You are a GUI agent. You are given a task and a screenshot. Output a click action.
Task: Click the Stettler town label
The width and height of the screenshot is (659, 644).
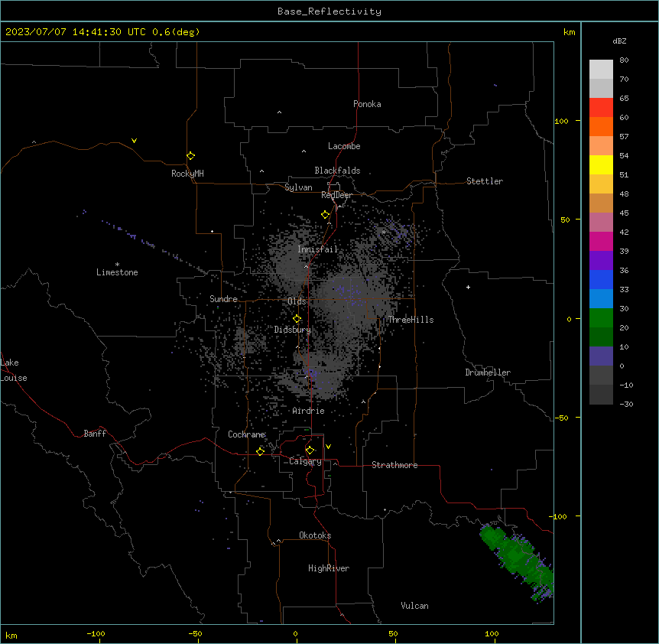485,181
